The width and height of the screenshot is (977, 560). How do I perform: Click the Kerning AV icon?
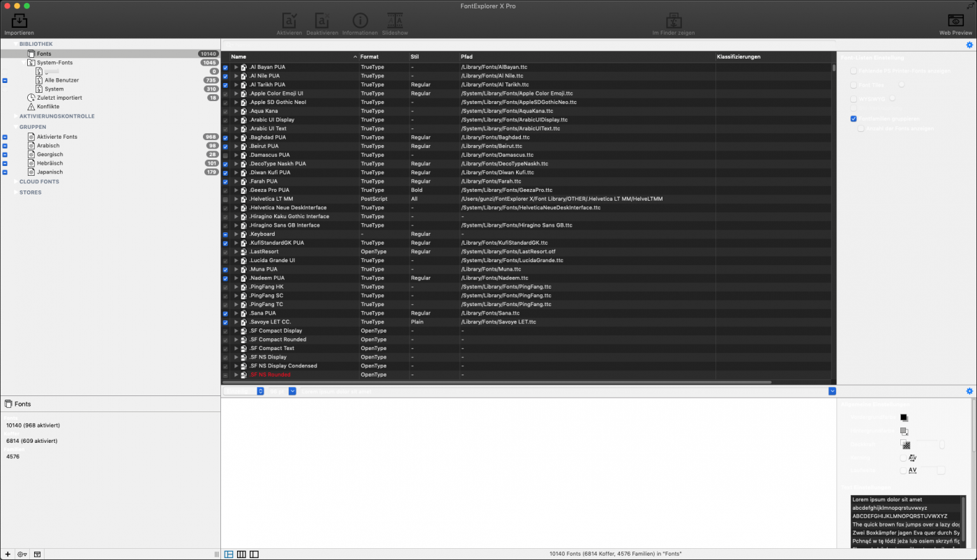(x=912, y=457)
